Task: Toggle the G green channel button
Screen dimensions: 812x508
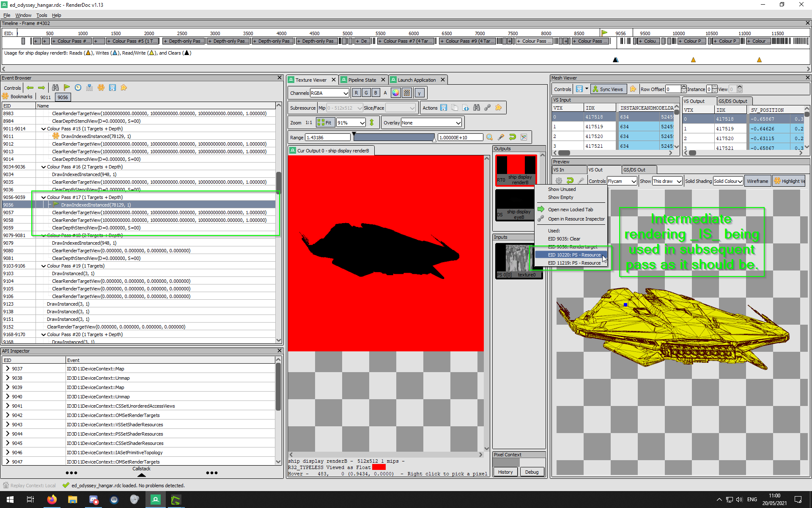Action: (366, 93)
